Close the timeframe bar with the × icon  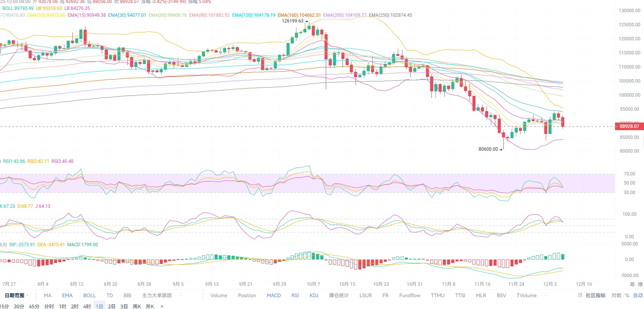pyautogui.click(x=162, y=306)
